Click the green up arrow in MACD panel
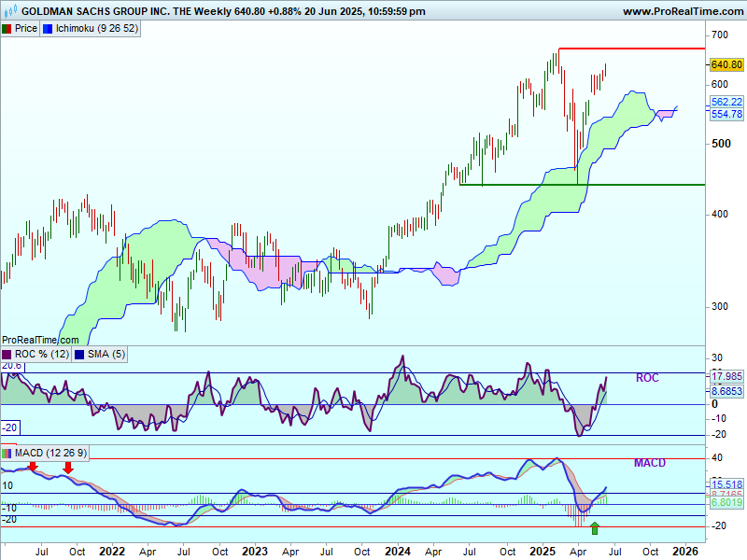The image size is (747, 560). [595, 529]
